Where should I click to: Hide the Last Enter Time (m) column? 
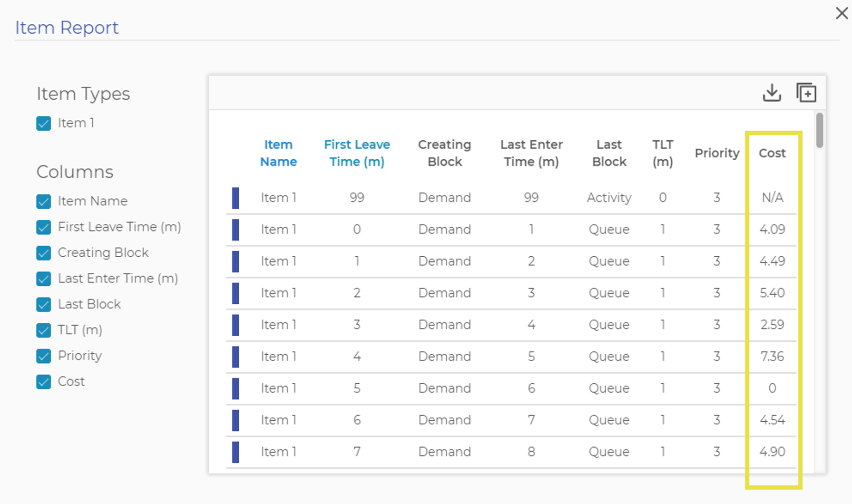click(44, 279)
